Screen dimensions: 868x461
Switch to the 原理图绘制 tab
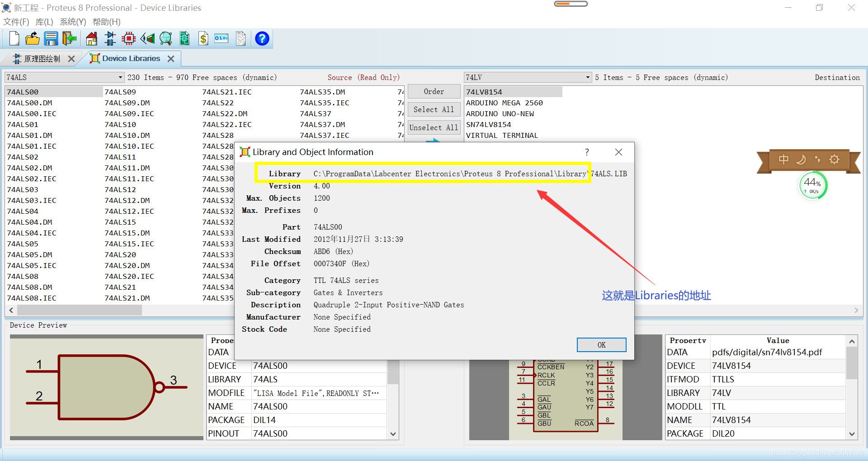pos(42,59)
